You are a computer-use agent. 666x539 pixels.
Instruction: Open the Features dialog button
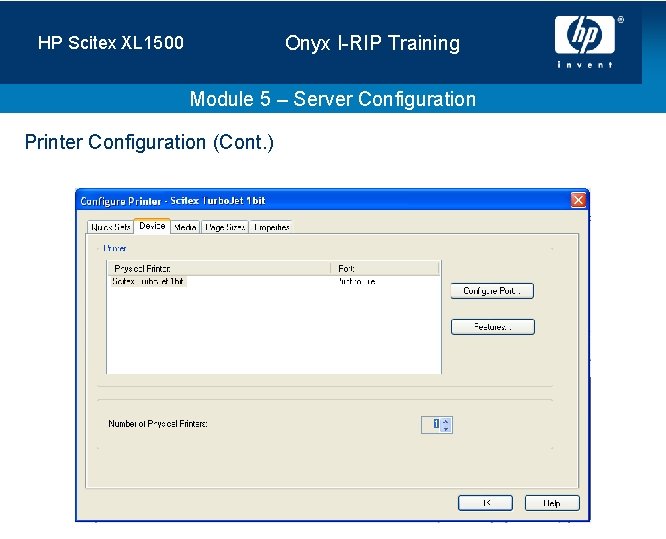(493, 327)
